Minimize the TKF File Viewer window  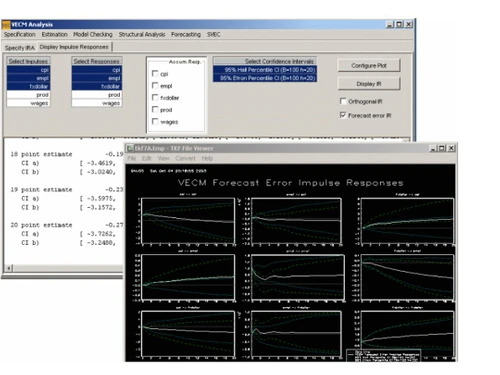(x=433, y=148)
